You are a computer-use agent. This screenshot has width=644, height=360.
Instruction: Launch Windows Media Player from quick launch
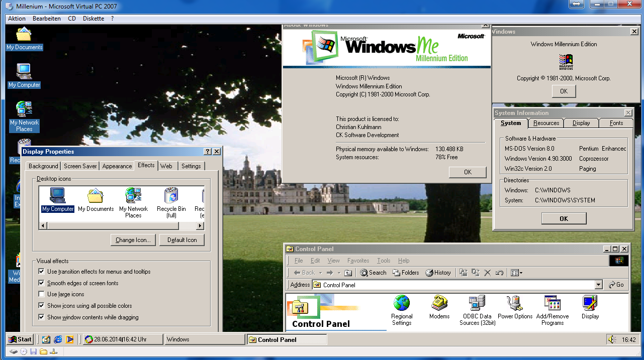70,339
